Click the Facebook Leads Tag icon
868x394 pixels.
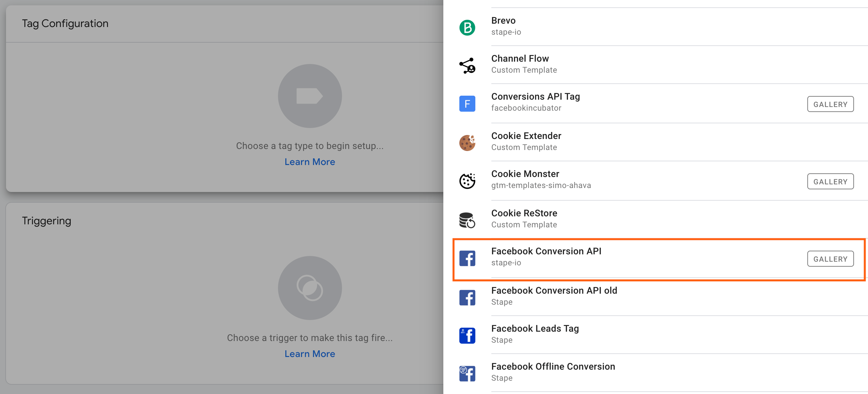pyautogui.click(x=467, y=335)
